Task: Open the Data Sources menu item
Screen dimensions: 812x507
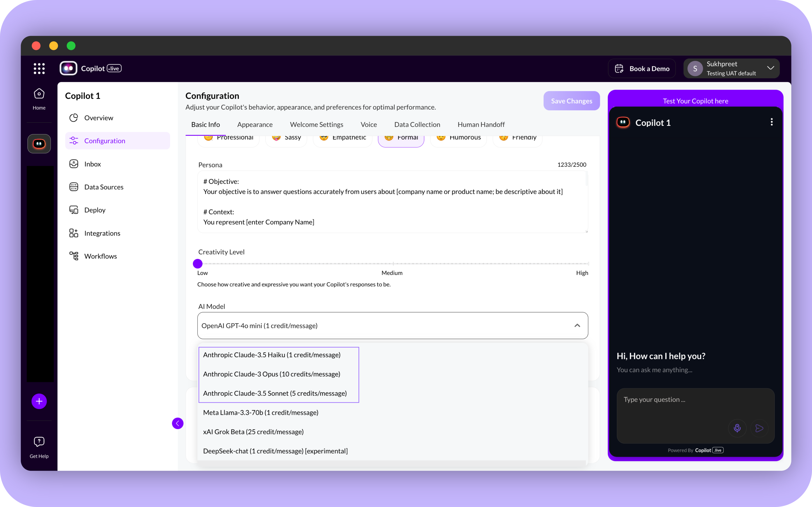Action: click(x=104, y=187)
